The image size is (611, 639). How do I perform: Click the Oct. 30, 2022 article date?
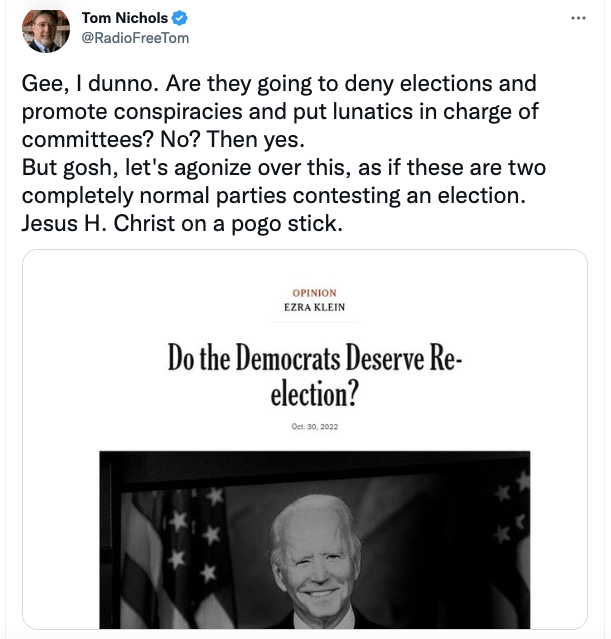tap(314, 427)
